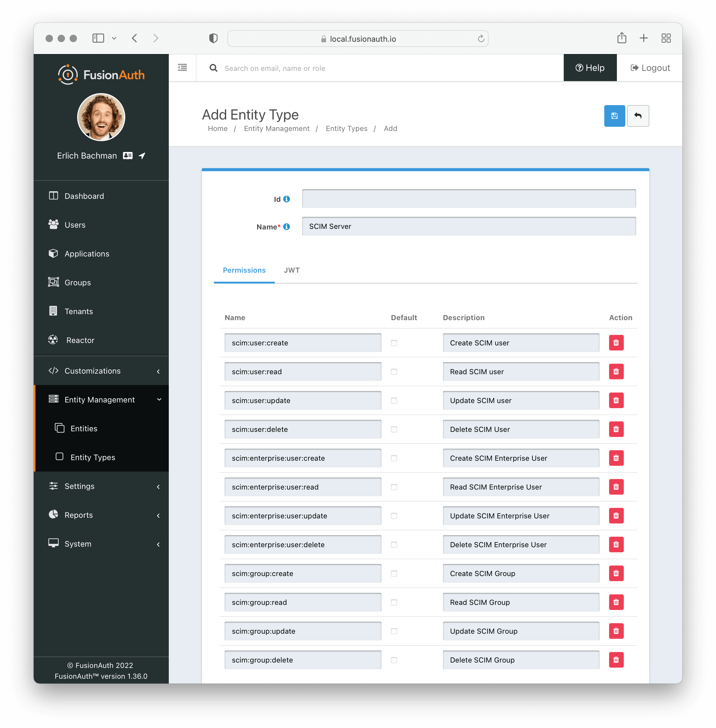Toggle the scim:enterprise:user:delete default checkbox
Screen dimensions: 716x728
[x=395, y=544]
